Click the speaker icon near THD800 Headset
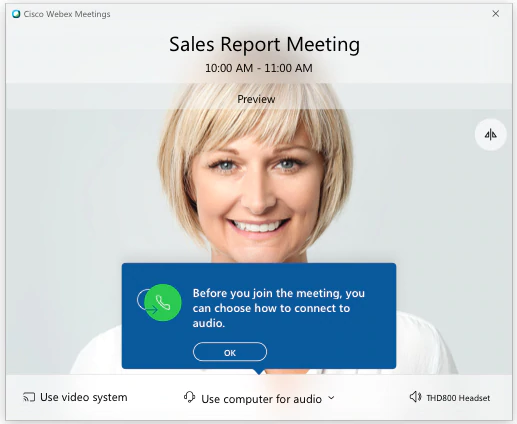 click(x=415, y=397)
